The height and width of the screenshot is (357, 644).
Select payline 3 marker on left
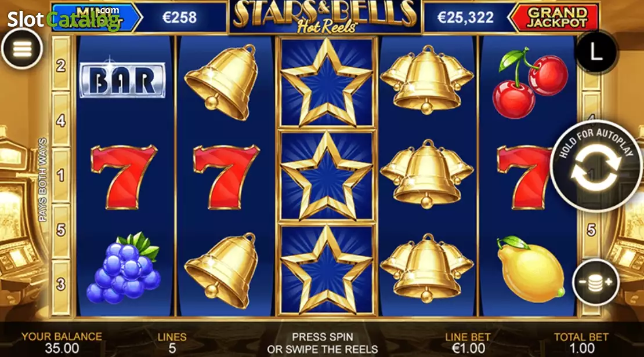pos(61,284)
